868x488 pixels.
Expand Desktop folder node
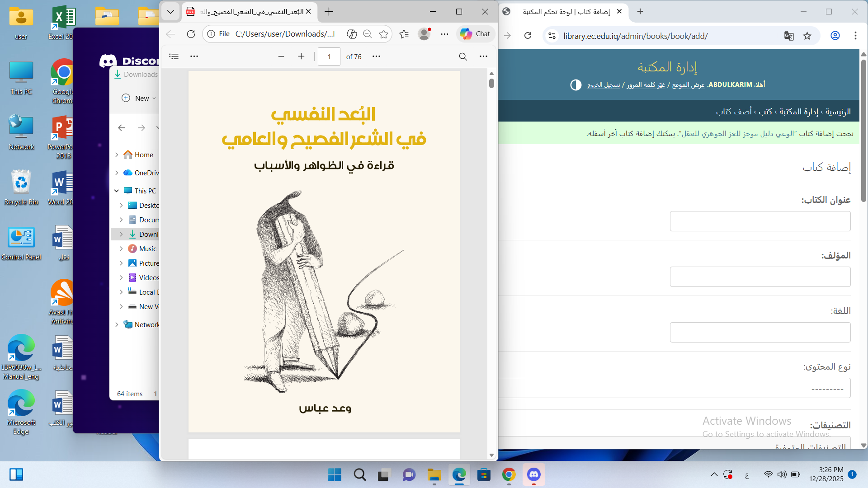[x=121, y=206]
